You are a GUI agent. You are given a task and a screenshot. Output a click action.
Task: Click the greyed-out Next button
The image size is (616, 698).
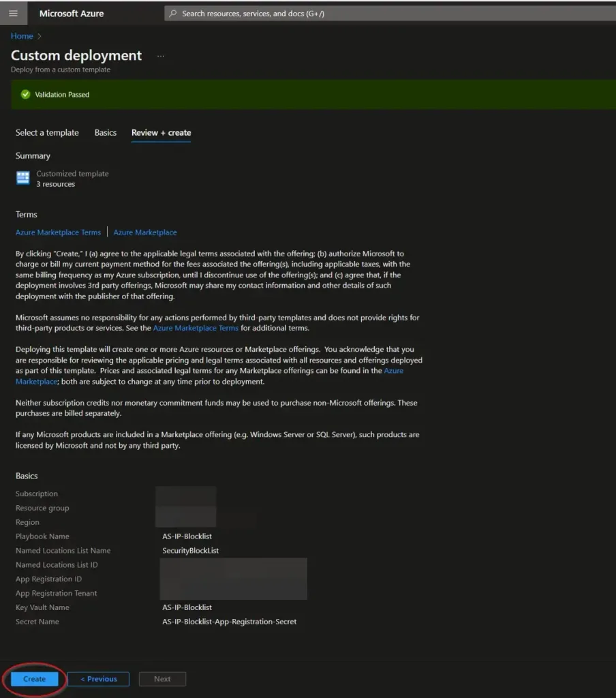tap(162, 679)
